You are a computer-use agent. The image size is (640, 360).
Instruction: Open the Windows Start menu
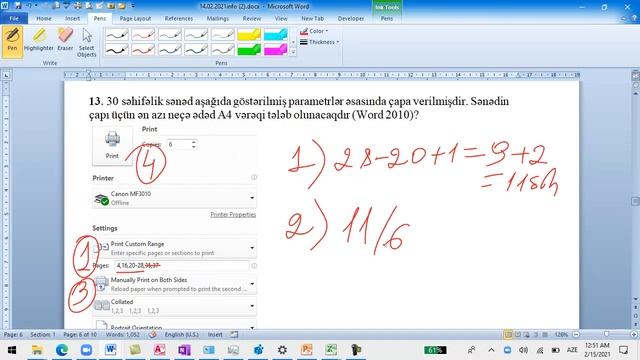(12, 350)
